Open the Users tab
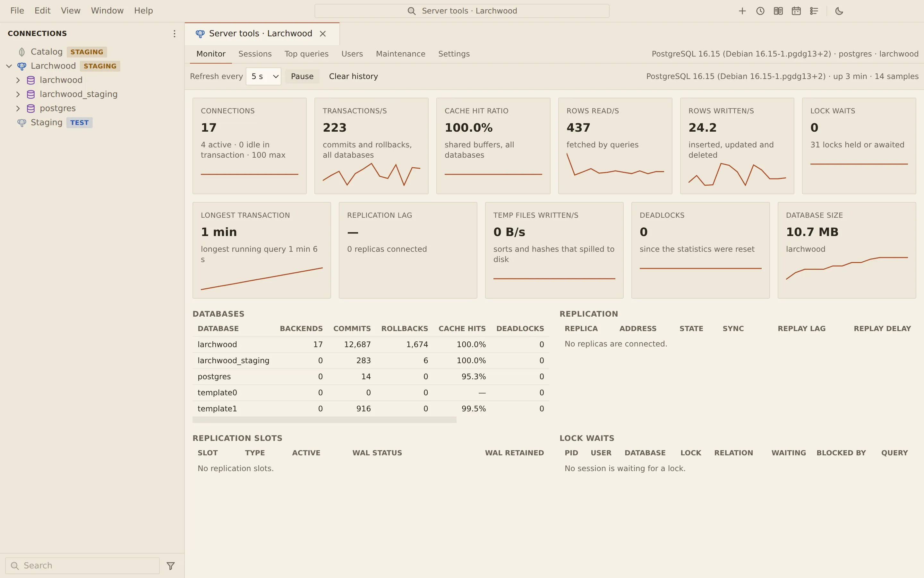 (x=352, y=54)
